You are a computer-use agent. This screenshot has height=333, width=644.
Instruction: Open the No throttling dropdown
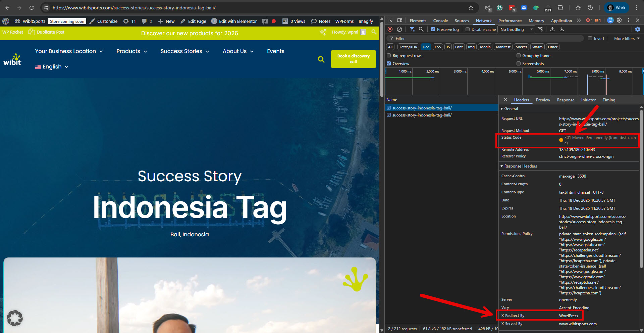(x=517, y=30)
